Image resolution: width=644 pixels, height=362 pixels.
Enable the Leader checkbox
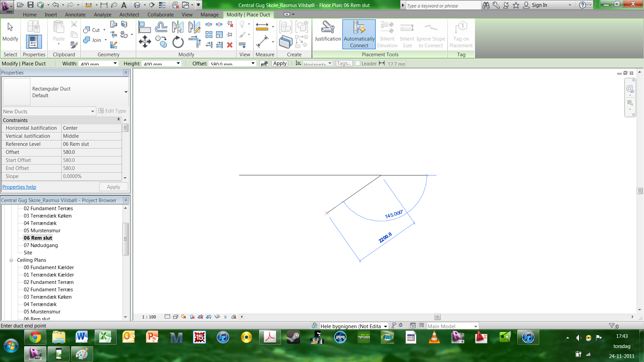tap(358, 63)
